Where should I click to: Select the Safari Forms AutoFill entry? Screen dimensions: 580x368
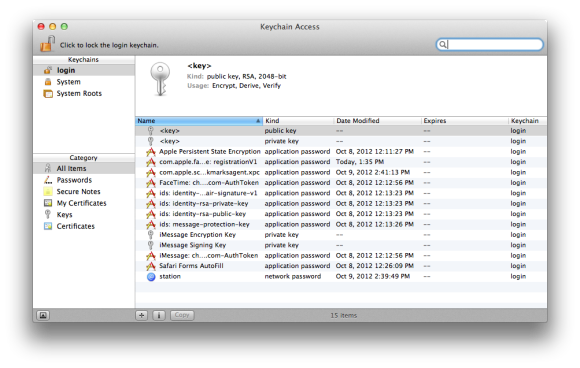tap(341, 266)
